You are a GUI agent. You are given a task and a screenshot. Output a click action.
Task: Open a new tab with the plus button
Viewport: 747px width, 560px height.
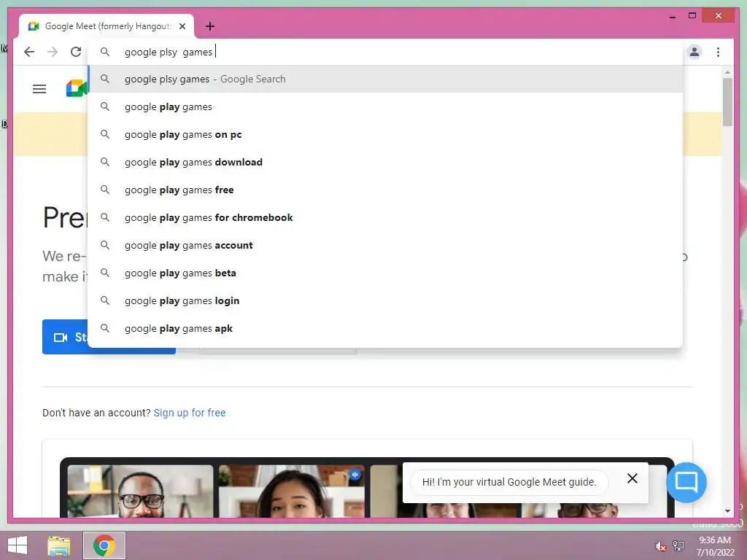coord(210,26)
